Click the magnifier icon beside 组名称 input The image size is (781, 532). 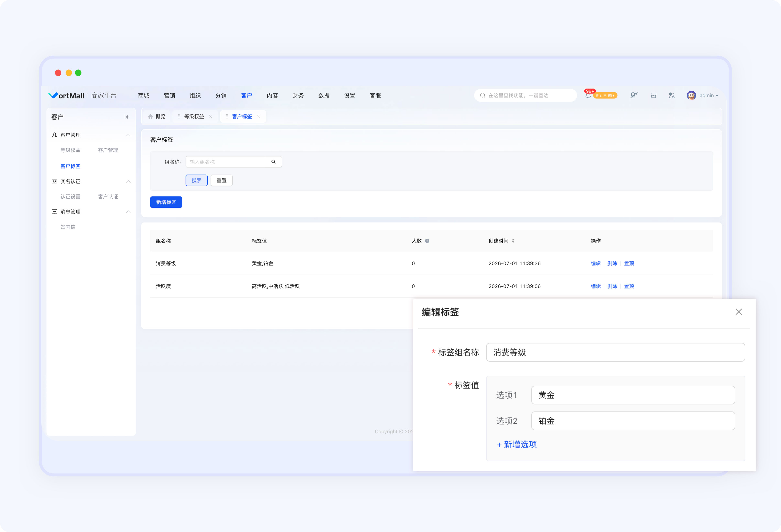point(273,162)
